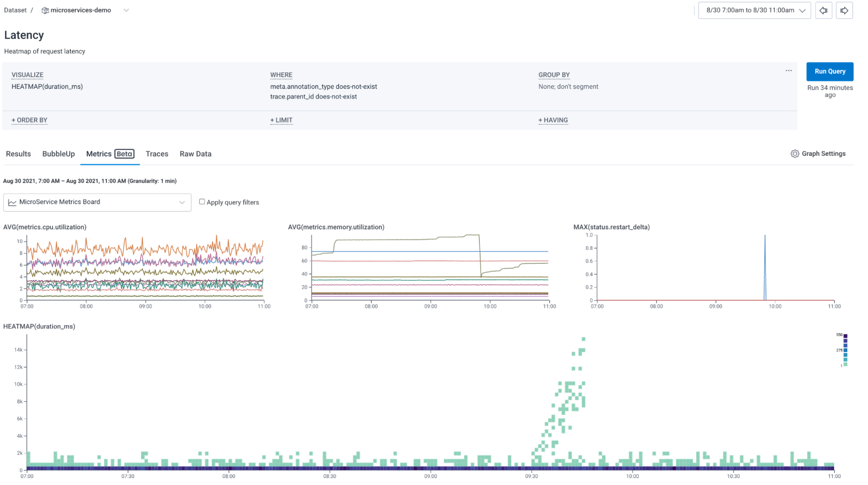Viewport: 868px width, 485px height.
Task: Expand the HAVING filter section
Action: coord(553,120)
